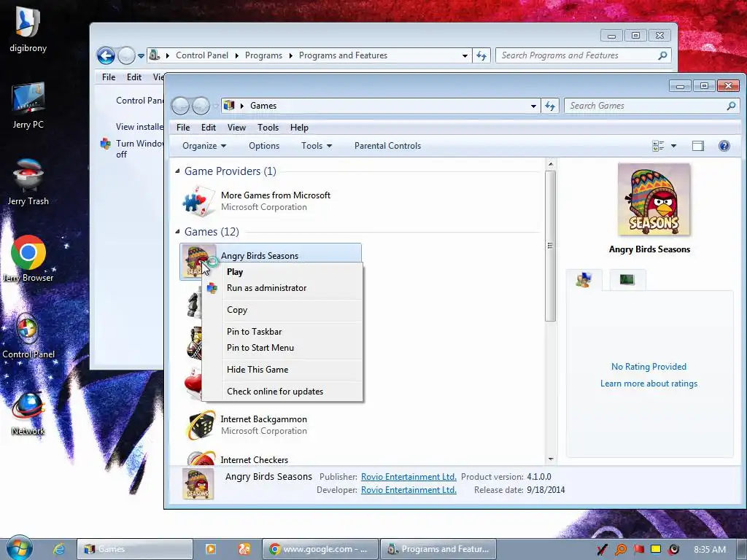Click help icon in Games toolbar

pyautogui.click(x=724, y=146)
